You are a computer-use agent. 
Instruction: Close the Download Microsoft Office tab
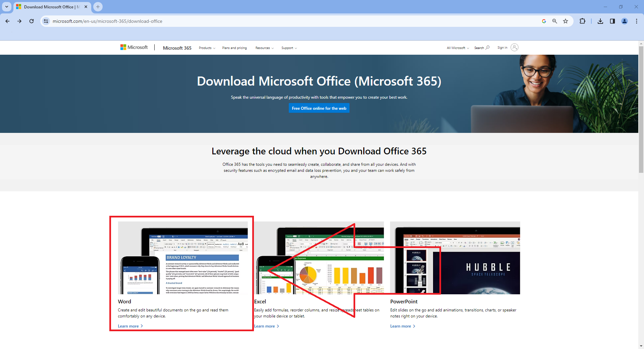click(x=86, y=7)
